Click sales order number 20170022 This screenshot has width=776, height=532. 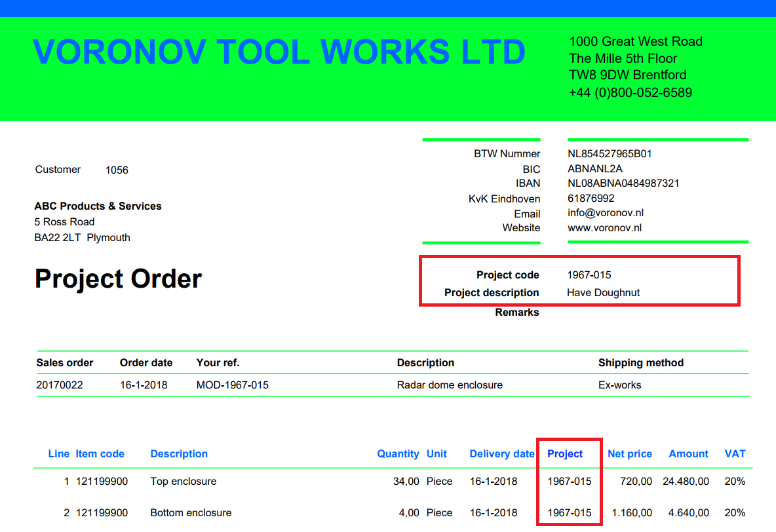(x=60, y=385)
